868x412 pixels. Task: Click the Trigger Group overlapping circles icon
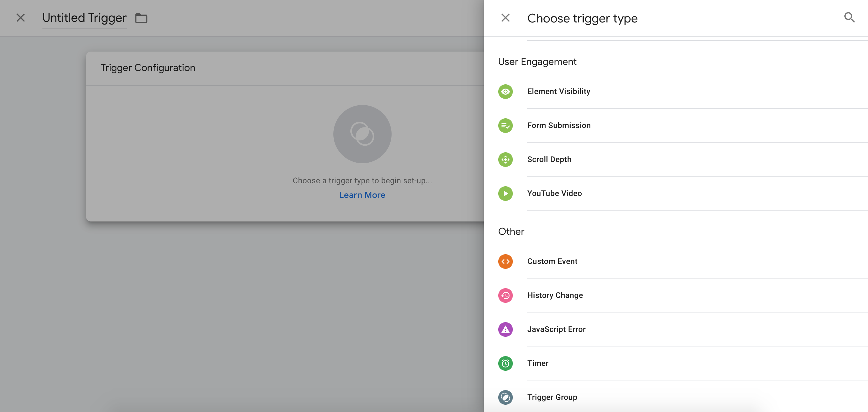pyautogui.click(x=506, y=397)
